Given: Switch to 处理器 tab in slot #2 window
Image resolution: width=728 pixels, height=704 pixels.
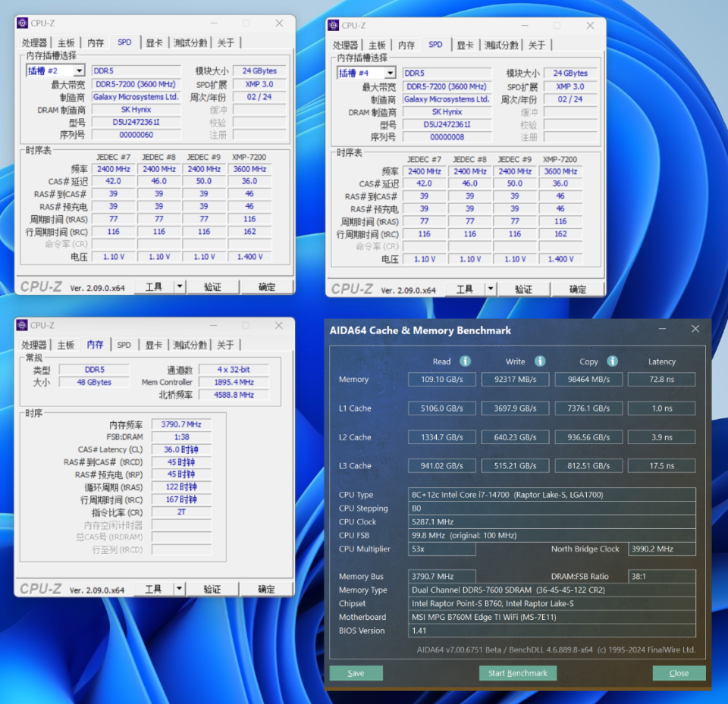Looking at the screenshot, I should click(34, 42).
